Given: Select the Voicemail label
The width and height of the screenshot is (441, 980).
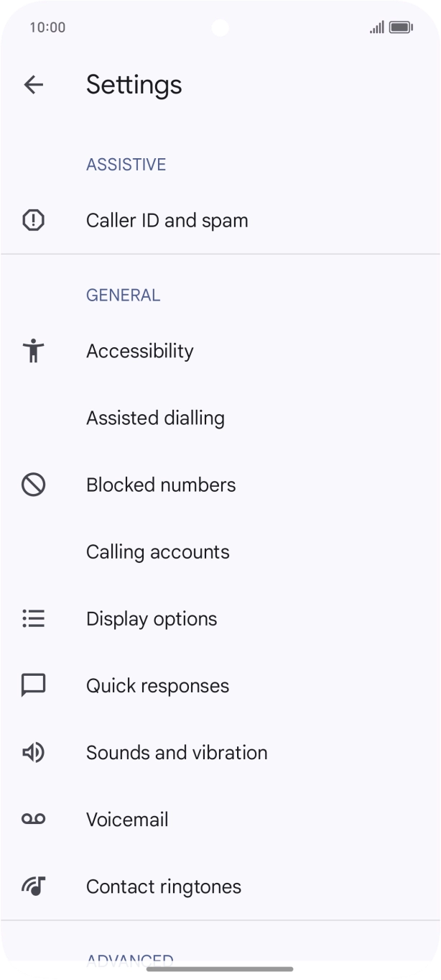Looking at the screenshot, I should 127,819.
